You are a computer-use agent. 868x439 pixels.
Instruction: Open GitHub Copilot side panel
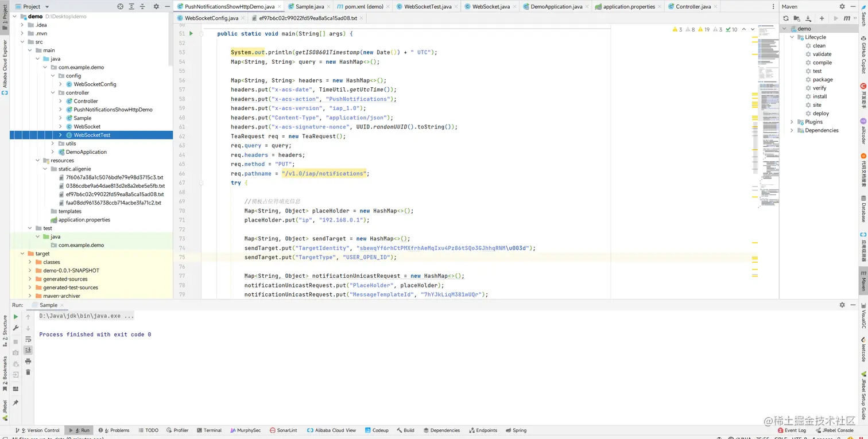[x=863, y=54]
